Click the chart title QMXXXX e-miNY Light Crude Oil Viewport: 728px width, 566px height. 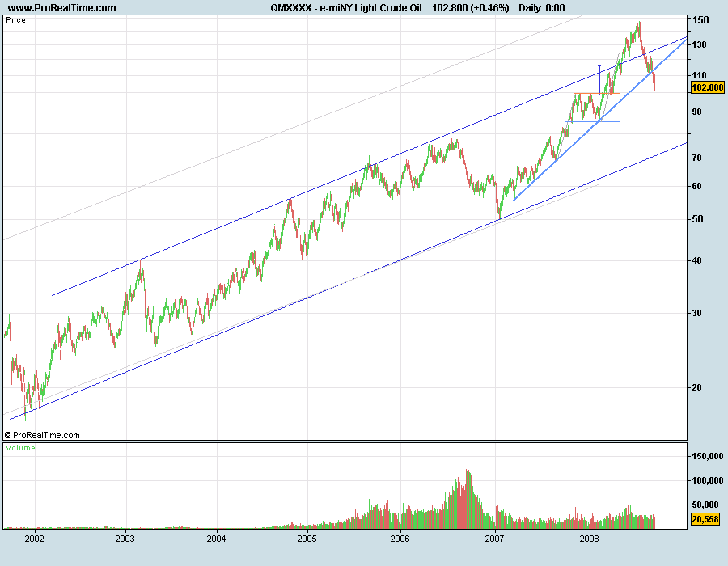346,8
